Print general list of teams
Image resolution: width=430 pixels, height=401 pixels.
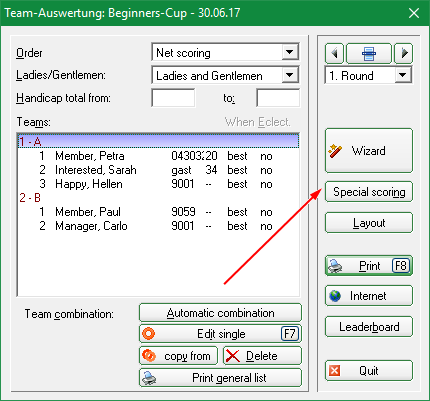pyautogui.click(x=220, y=378)
